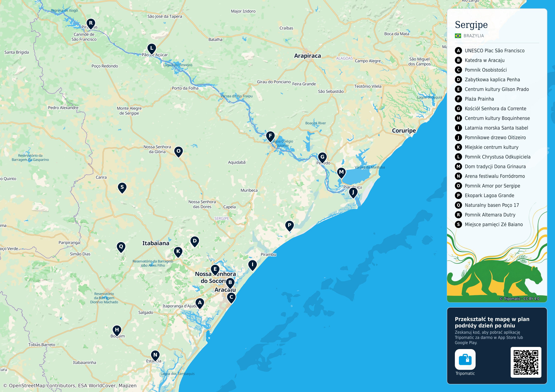Image resolution: width=555 pixels, height=392 pixels.
Task: Click the Tripomatic label under the app icon
Action: coord(465,373)
